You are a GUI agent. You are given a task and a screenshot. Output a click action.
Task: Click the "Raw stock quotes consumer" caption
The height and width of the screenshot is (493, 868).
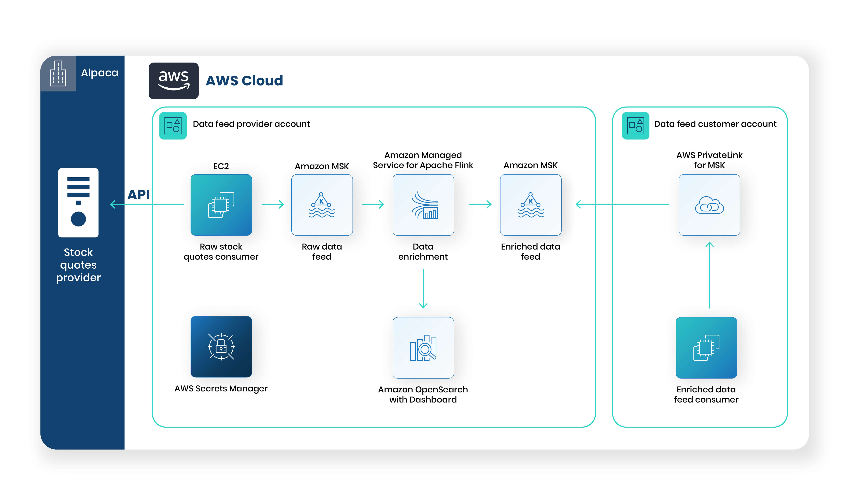221,252
